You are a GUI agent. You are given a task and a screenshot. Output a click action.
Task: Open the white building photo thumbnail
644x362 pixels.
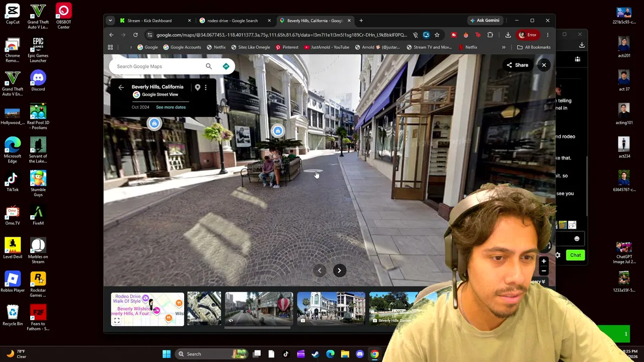pos(331,309)
